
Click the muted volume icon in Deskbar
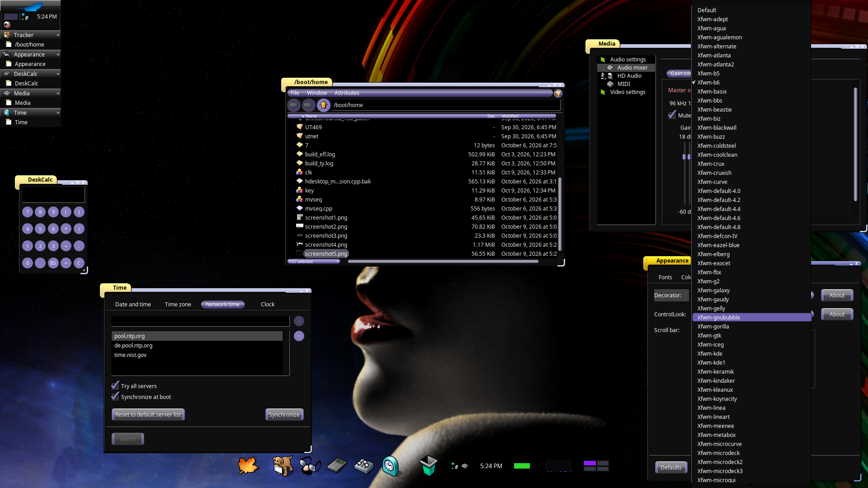7,25
